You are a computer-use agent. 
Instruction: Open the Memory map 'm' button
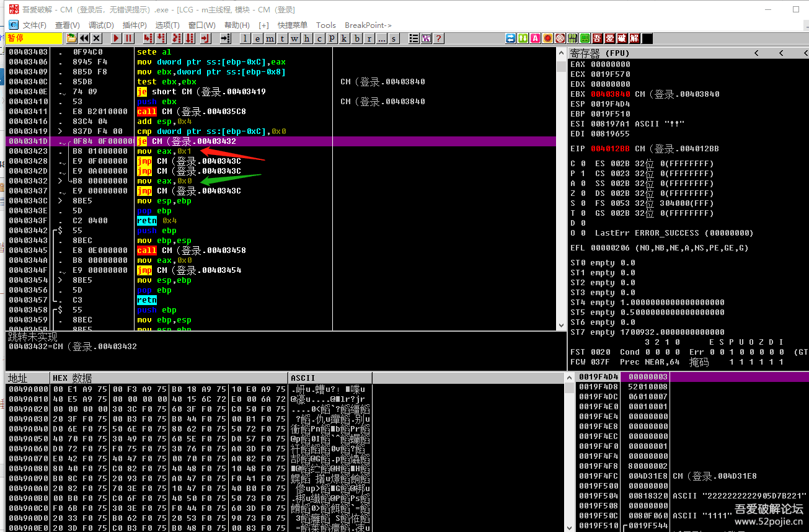[270, 38]
